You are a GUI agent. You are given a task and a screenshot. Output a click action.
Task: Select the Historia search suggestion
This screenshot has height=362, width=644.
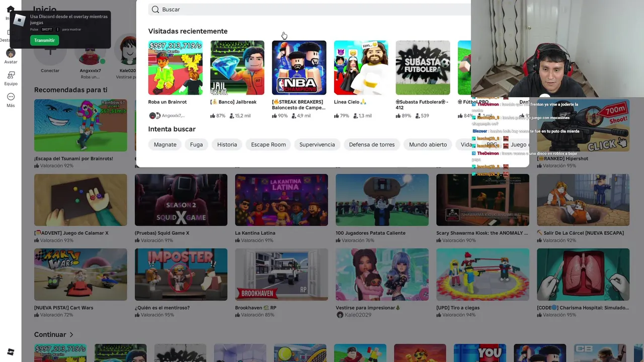[x=227, y=145]
